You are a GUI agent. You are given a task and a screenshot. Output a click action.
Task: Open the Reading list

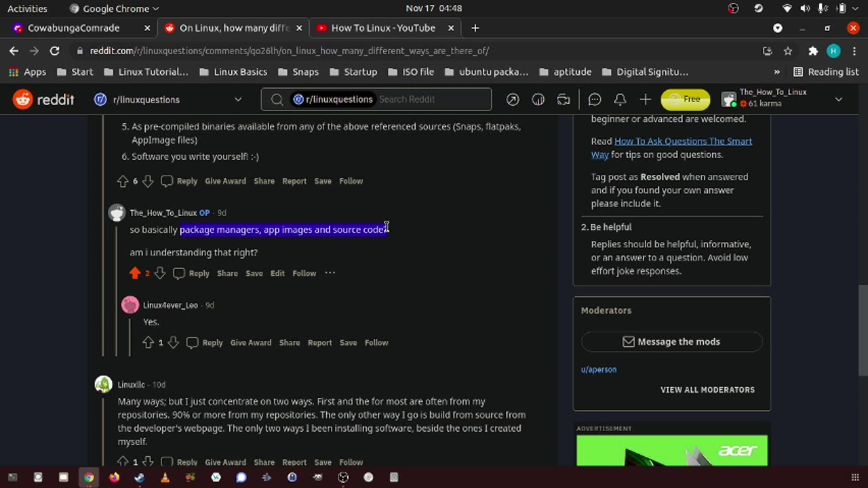(x=825, y=72)
